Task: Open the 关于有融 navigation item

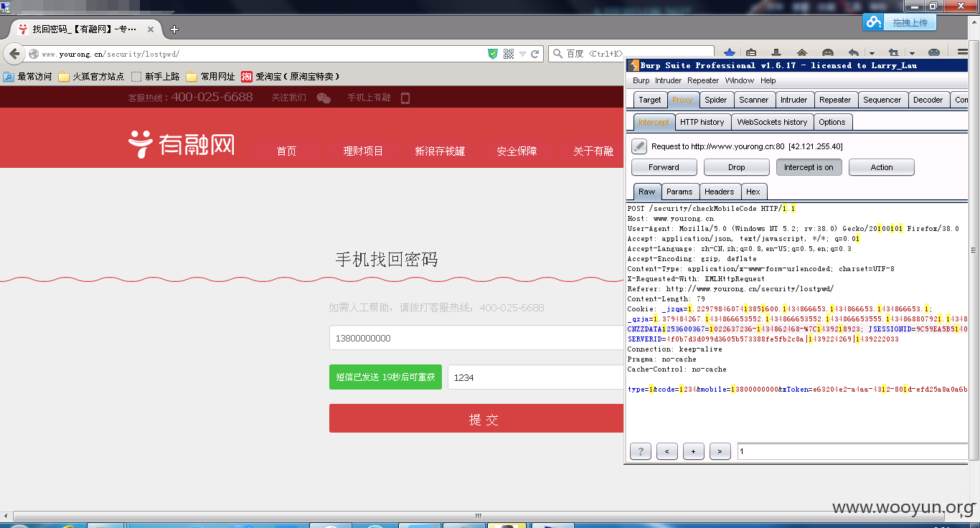Action: [593, 151]
